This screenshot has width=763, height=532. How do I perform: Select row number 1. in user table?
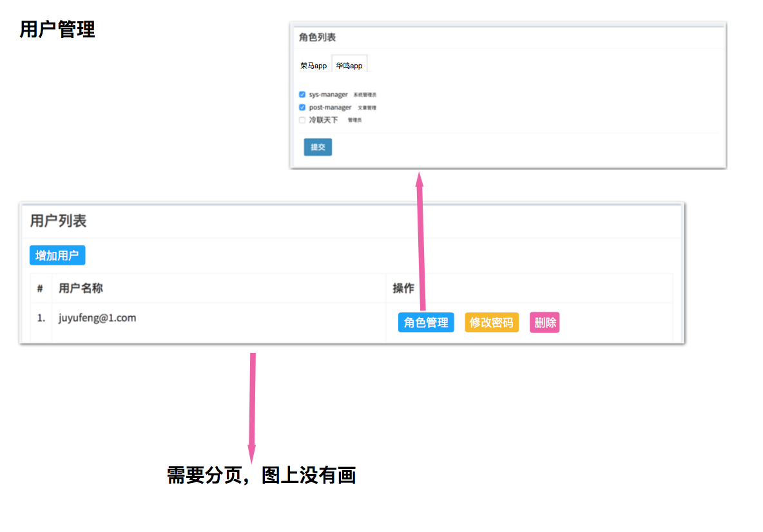(41, 318)
